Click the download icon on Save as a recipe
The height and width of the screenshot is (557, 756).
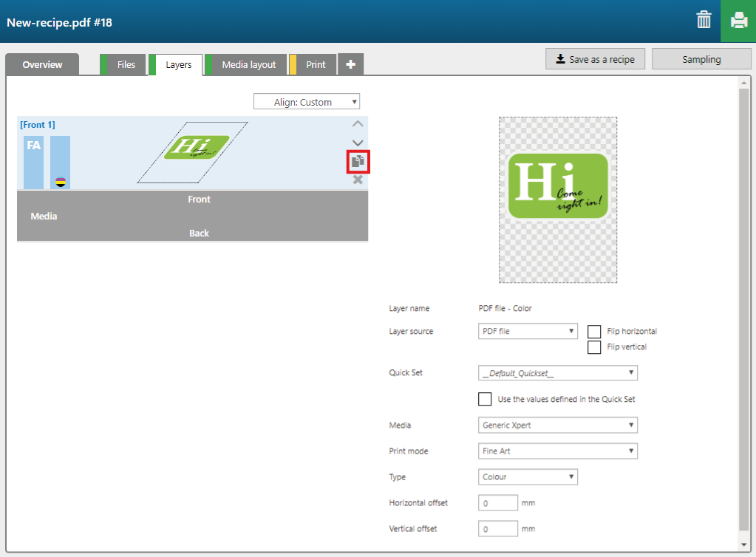point(560,59)
